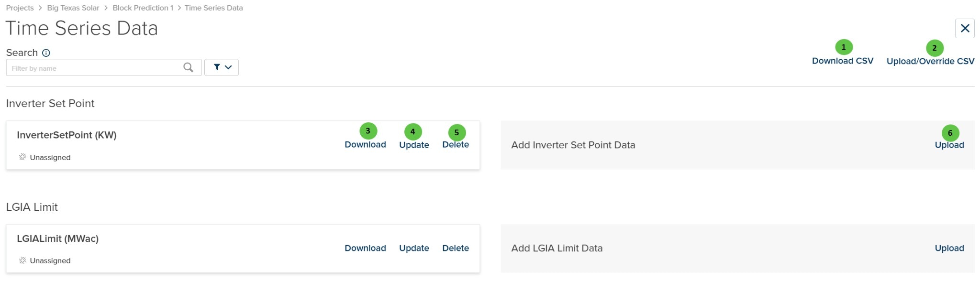This screenshot has width=980, height=281.
Task: Click Upload/Override CSV
Action: (x=931, y=61)
